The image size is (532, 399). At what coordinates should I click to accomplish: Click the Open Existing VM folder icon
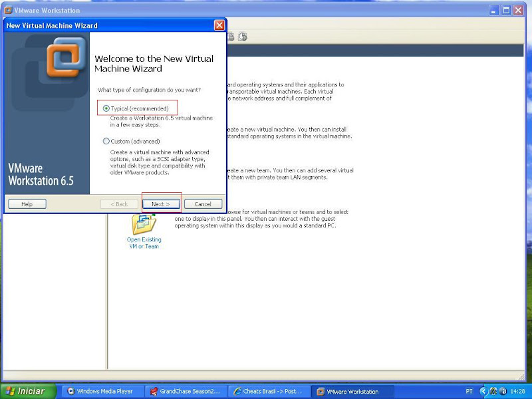pos(144,224)
